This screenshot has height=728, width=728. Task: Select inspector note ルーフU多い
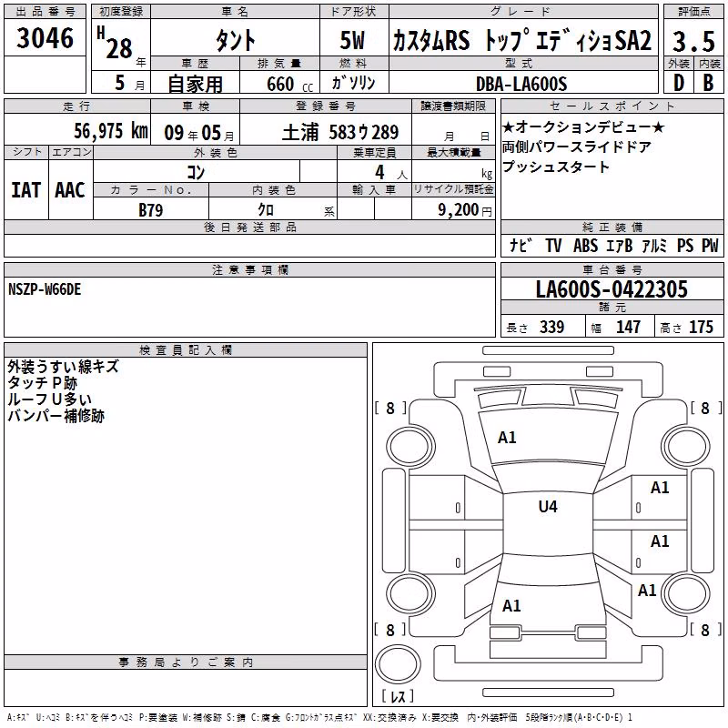coord(50,399)
